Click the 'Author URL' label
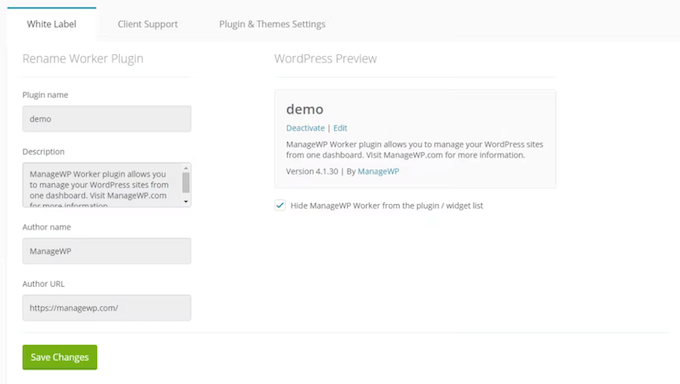 [x=43, y=284]
